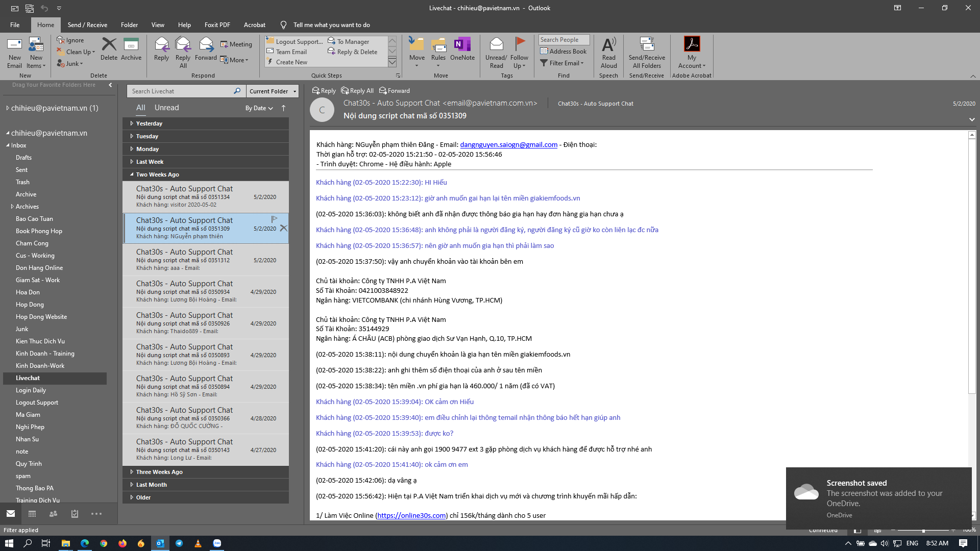
Task: Click the New Email icon
Action: (x=14, y=53)
